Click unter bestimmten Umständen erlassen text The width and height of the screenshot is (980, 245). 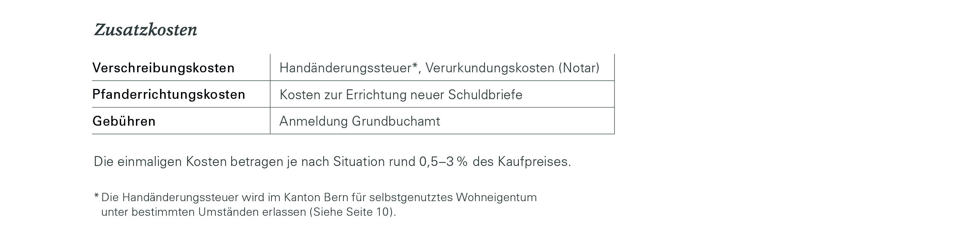tap(204, 212)
